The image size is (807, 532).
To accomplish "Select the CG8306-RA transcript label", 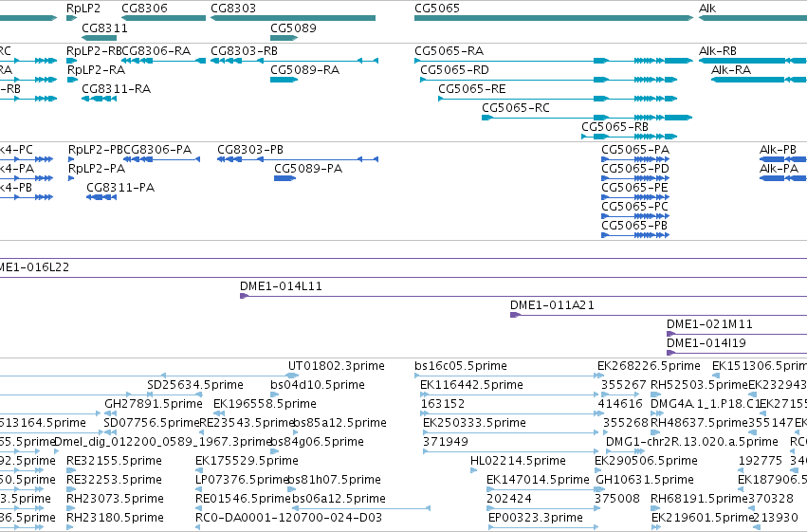I will click(156, 51).
